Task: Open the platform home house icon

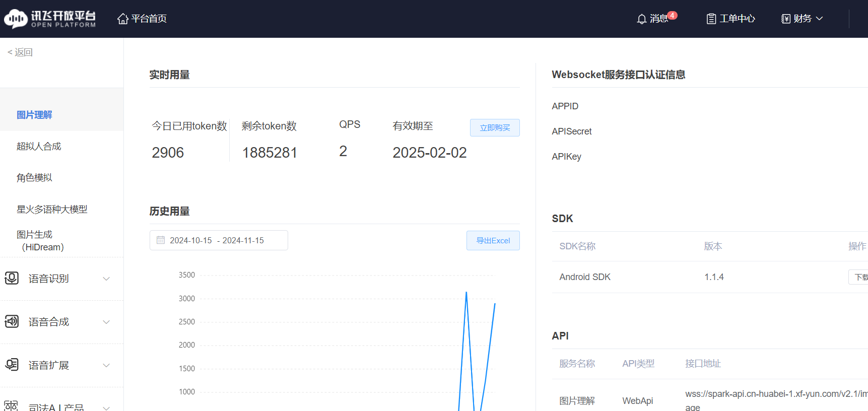Action: 122,19
